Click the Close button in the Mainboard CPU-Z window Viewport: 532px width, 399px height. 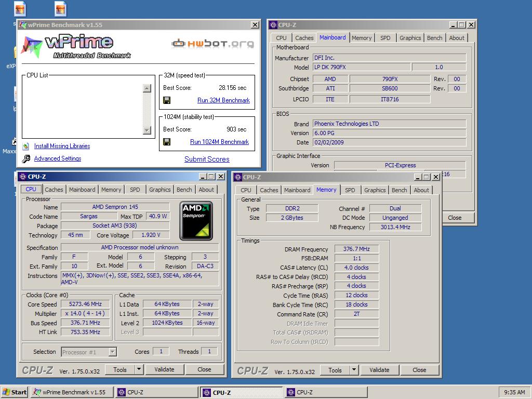tap(455, 218)
